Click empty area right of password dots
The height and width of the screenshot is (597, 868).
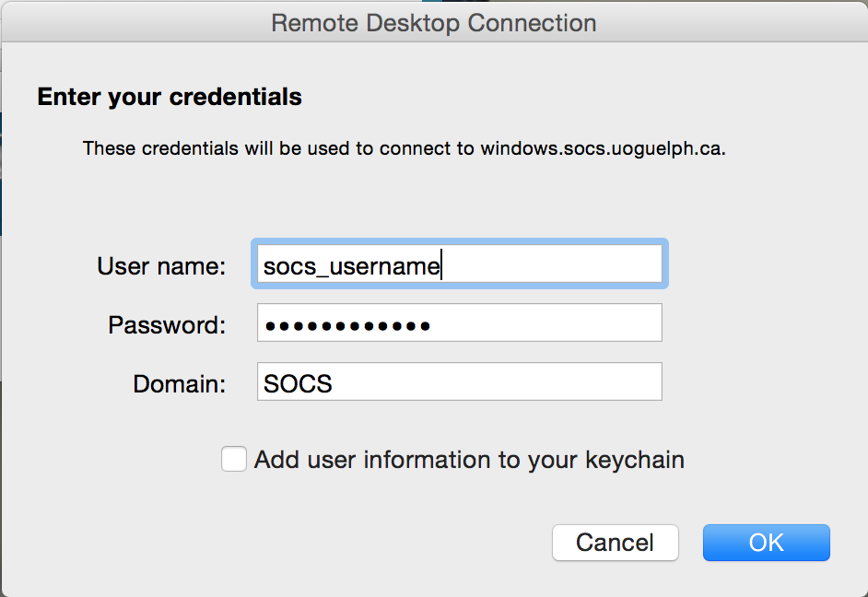click(x=553, y=324)
